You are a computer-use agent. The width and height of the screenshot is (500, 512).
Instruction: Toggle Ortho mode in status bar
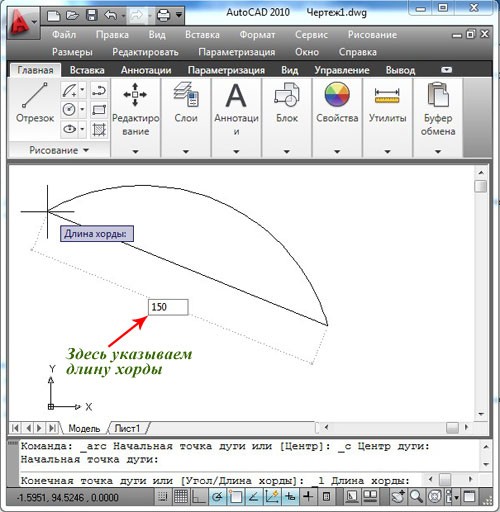coord(199,497)
